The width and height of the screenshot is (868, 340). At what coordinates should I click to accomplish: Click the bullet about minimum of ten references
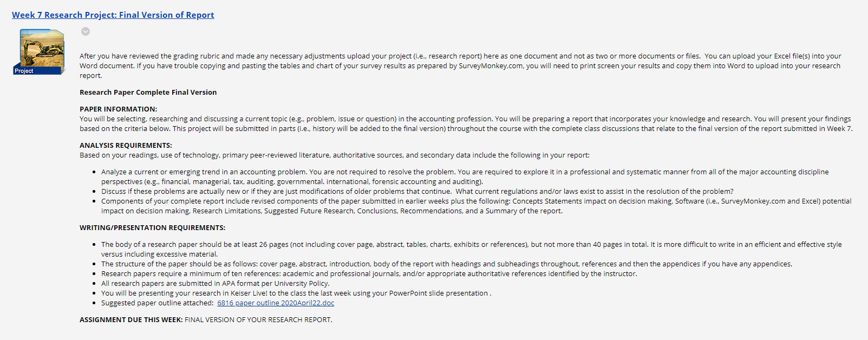[369, 274]
